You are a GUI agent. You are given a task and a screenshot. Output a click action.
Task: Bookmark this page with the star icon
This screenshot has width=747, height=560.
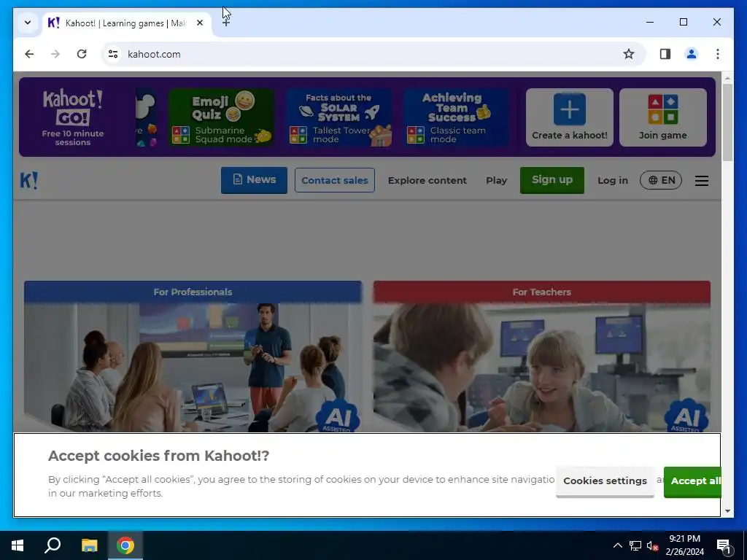click(629, 54)
